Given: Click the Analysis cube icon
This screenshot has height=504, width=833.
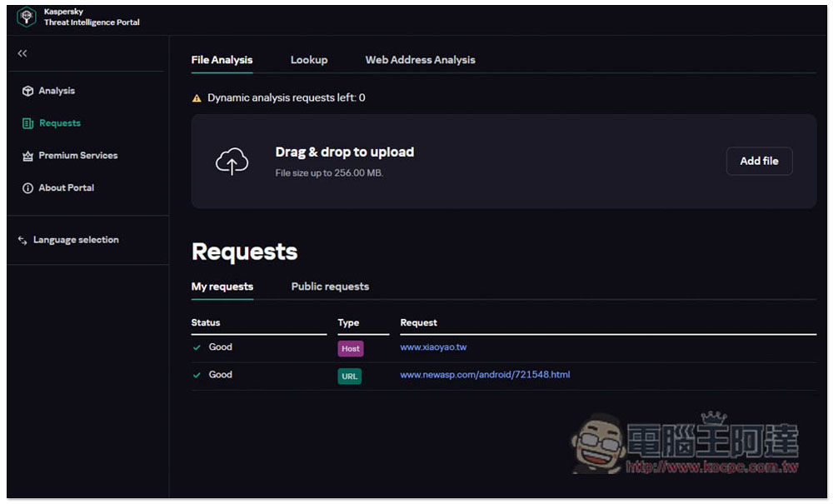Looking at the screenshot, I should tap(27, 91).
